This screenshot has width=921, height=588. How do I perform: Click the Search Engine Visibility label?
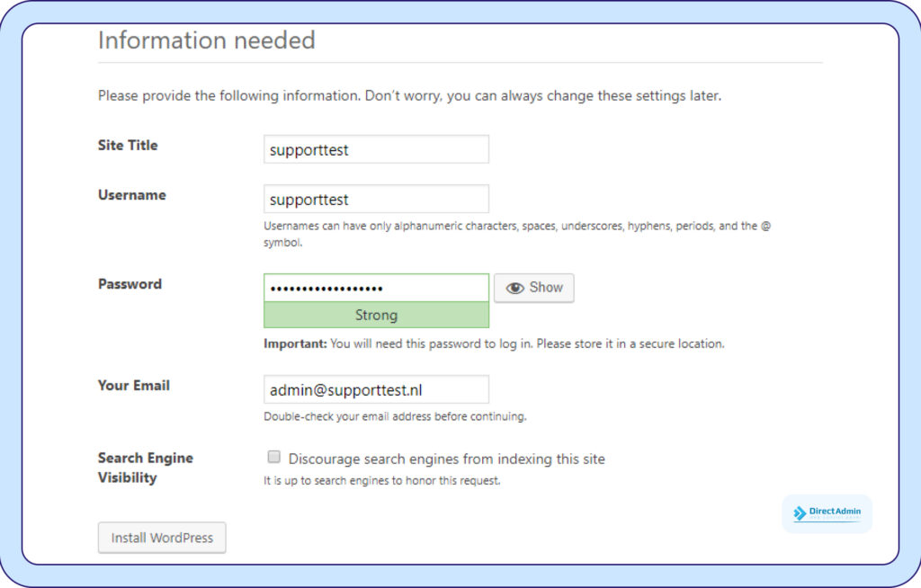coord(145,468)
